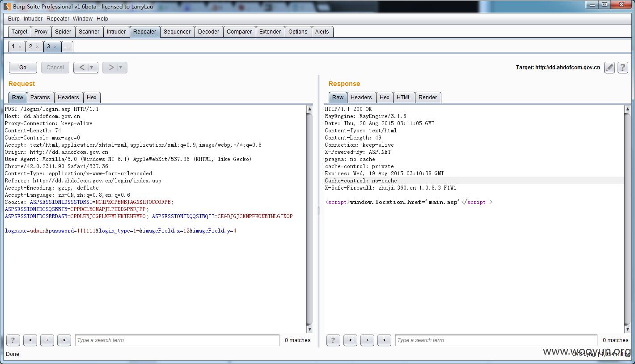This screenshot has height=364, width=635.
Task: Click the scroll-down arrow of request pane
Action: [x=309, y=330]
